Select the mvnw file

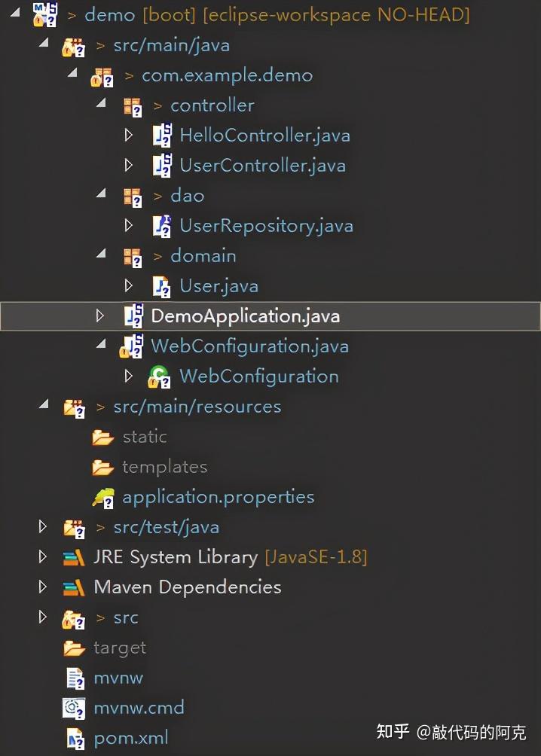coord(118,678)
